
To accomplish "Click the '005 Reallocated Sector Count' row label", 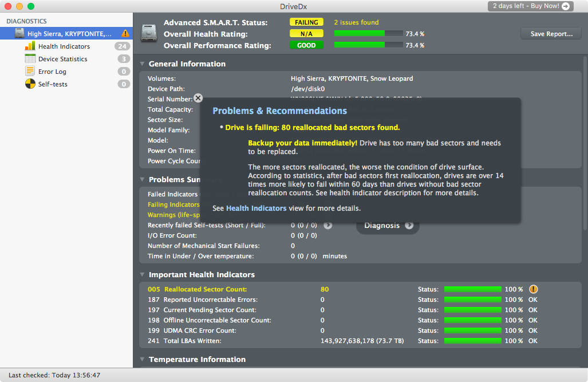I will click(198, 289).
